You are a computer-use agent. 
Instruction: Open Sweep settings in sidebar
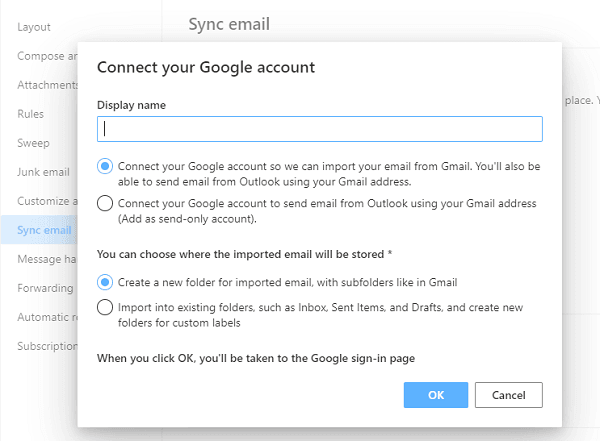pyautogui.click(x=33, y=143)
